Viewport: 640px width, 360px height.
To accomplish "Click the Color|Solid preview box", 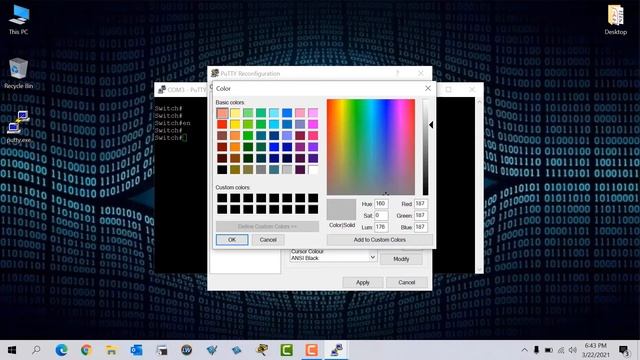I will tap(341, 209).
